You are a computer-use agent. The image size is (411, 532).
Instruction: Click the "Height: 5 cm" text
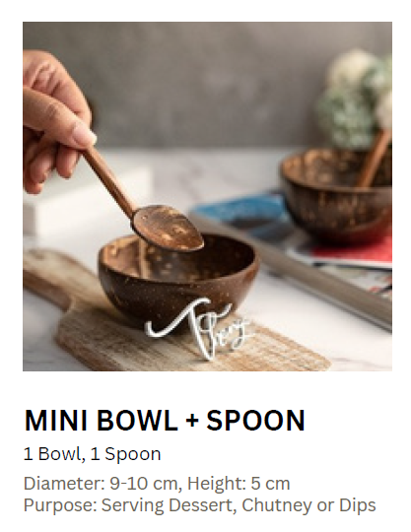tap(239, 484)
